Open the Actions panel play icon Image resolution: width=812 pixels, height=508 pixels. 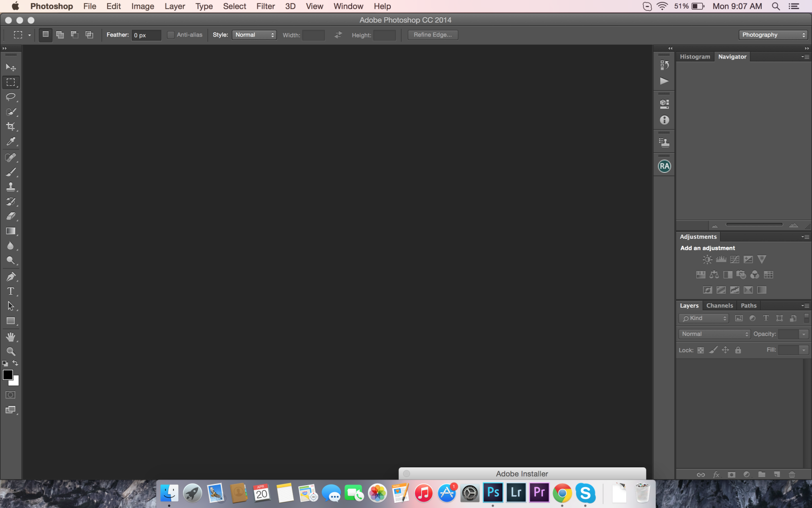point(664,81)
